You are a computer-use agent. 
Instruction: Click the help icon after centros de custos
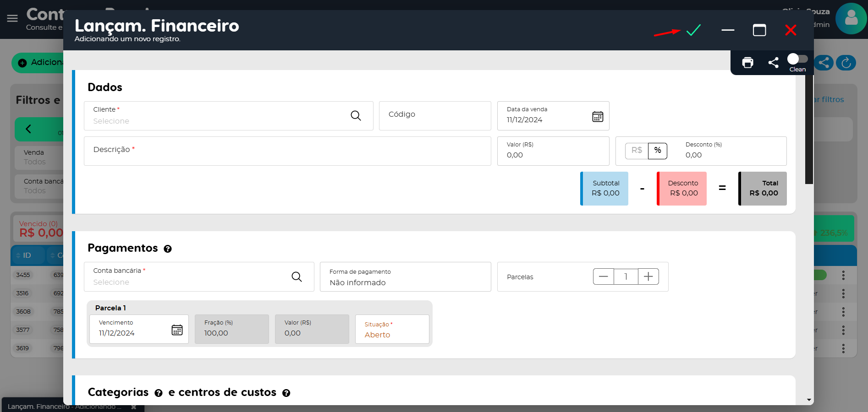pos(286,393)
